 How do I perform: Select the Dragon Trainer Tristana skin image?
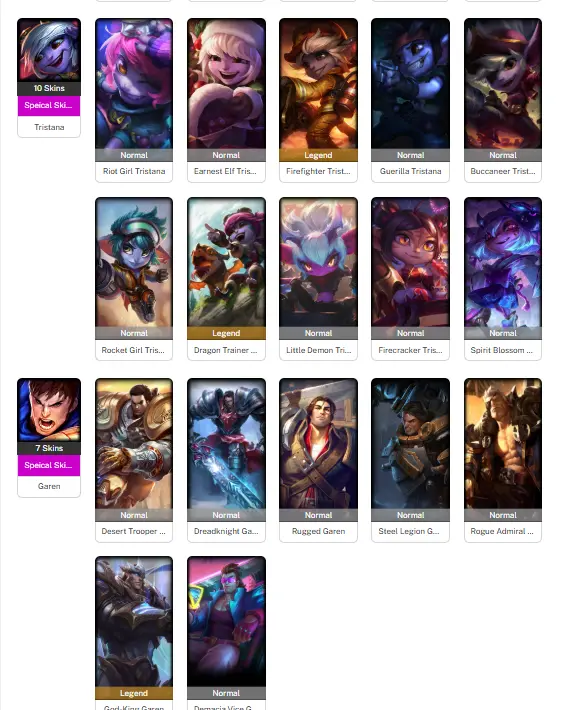tap(226, 262)
